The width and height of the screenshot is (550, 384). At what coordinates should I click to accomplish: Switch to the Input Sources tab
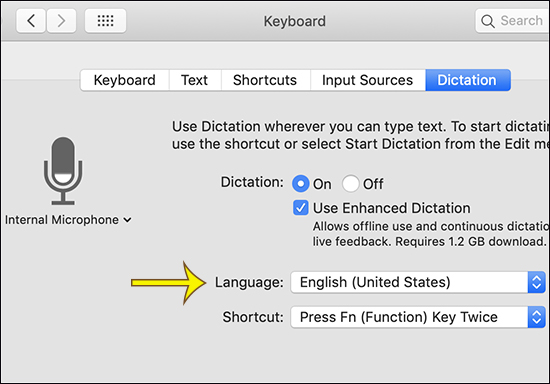(x=368, y=80)
